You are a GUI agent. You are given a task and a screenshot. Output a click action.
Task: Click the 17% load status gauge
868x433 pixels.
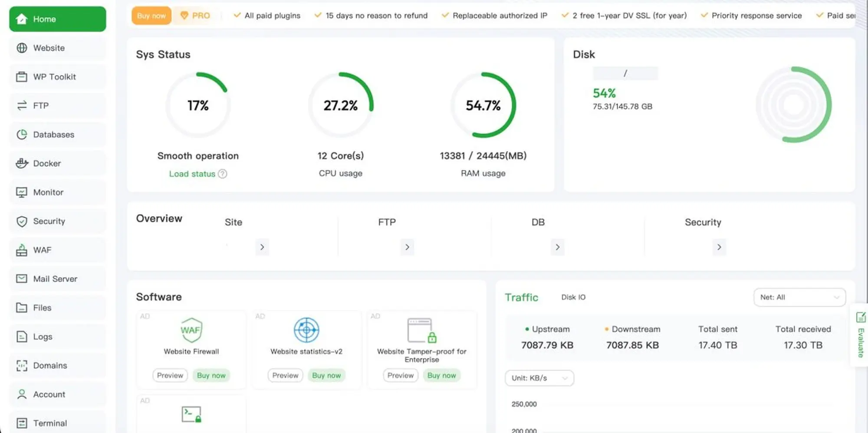pos(198,105)
